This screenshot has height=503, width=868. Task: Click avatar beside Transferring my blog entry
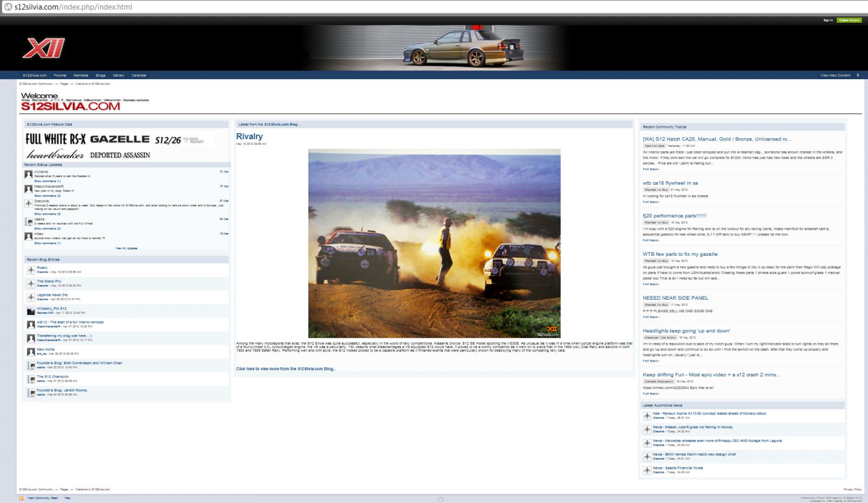31,338
